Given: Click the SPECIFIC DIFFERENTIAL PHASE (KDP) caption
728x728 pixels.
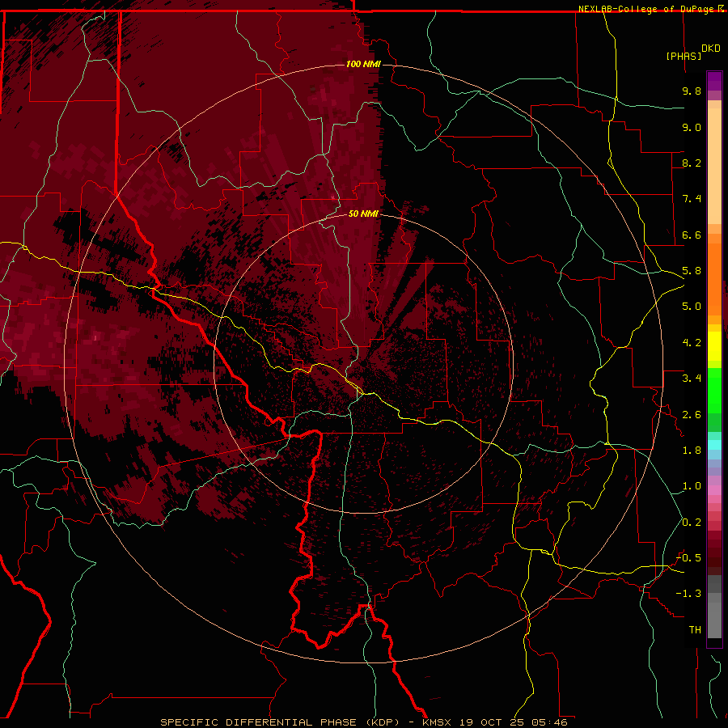Looking at the screenshot, I should [280, 722].
